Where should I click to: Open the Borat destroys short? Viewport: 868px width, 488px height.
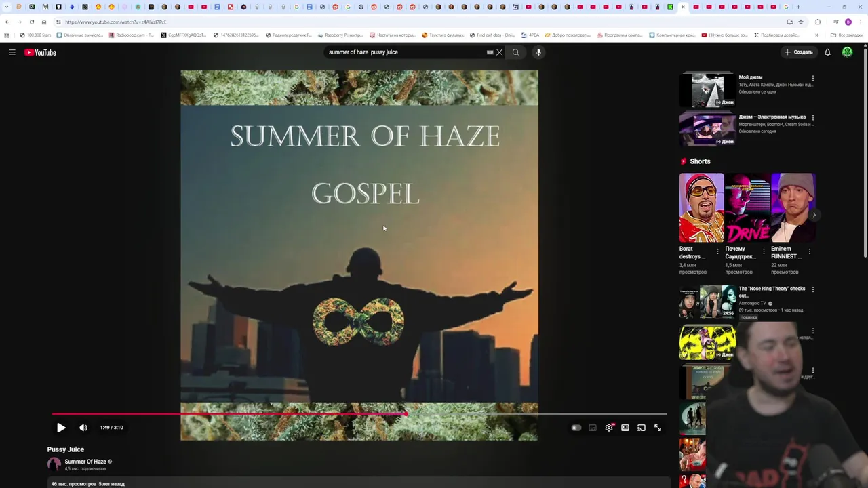tap(701, 207)
